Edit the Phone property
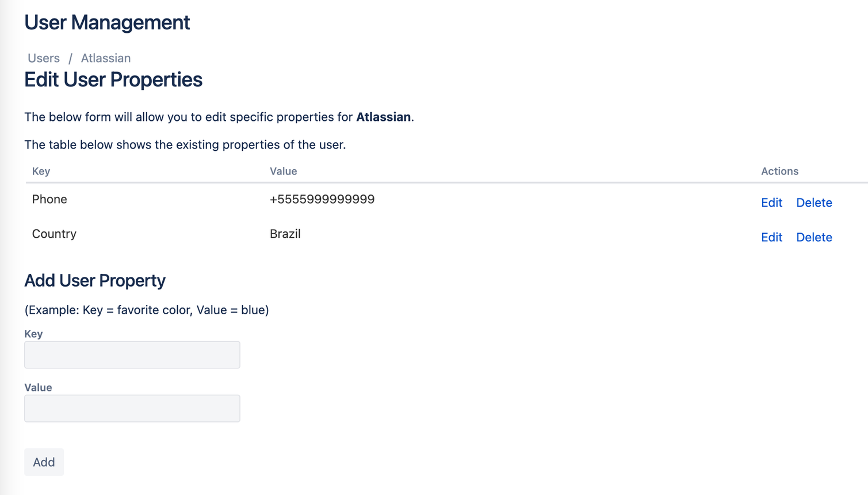Screen dimensions: 868x495 771,203
